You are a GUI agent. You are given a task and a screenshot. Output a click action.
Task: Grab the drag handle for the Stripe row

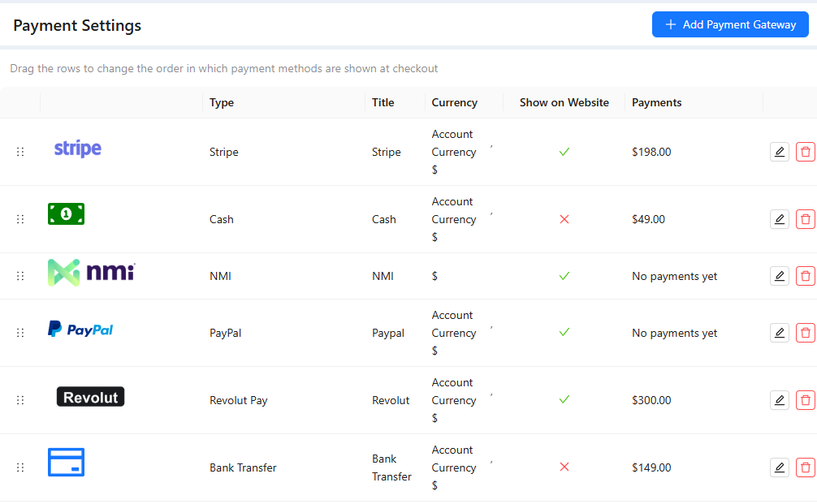pos(20,152)
